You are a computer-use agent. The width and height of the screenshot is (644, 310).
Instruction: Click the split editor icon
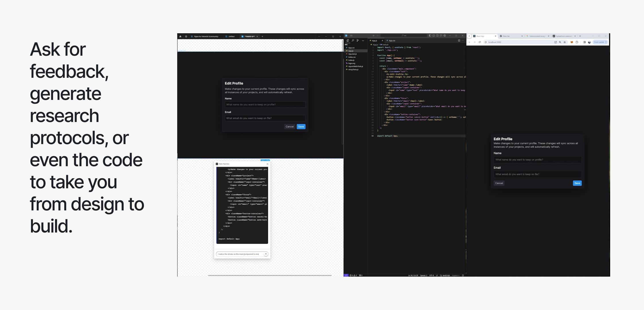point(459,40)
